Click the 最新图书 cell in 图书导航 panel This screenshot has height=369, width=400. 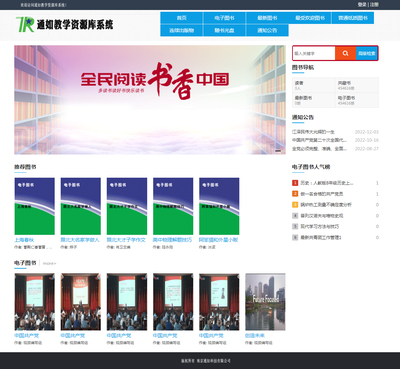click(314, 100)
